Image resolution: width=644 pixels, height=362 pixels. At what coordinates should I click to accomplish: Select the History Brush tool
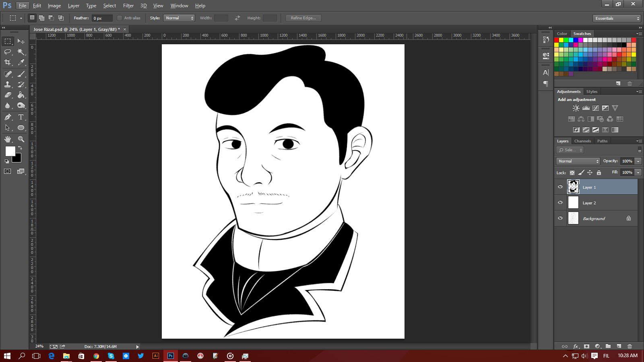21,84
